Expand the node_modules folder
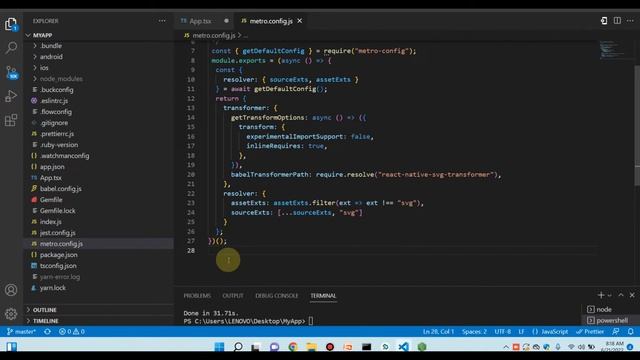This screenshot has height=360, width=640. pos(61,79)
